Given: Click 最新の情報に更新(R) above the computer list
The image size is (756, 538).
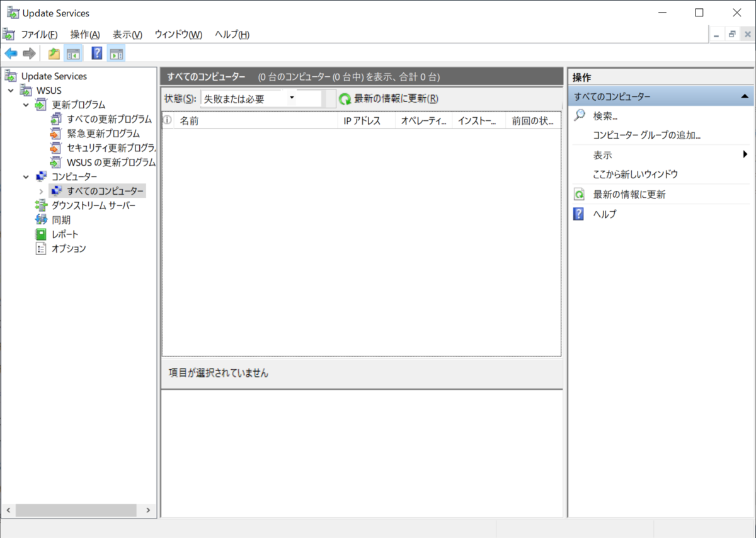Looking at the screenshot, I should [x=396, y=99].
